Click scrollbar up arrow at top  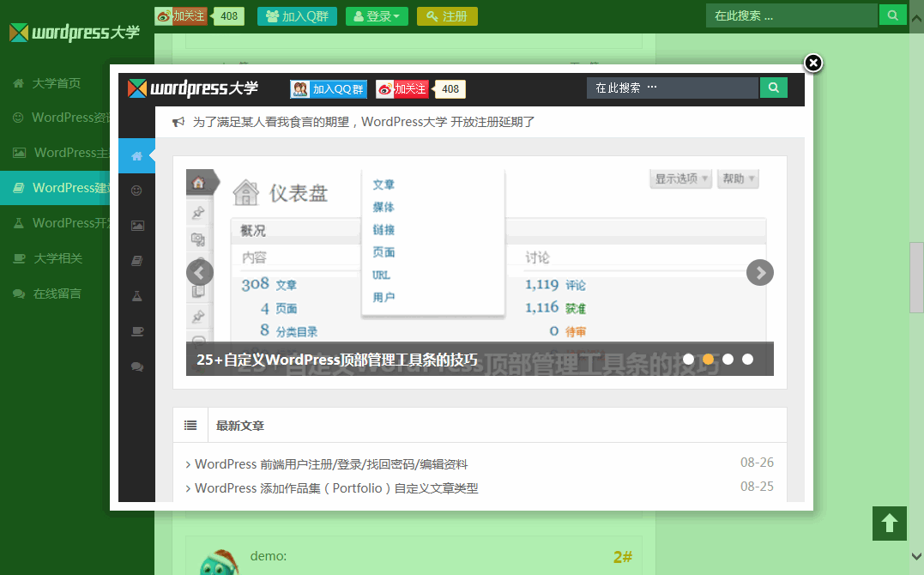[x=916, y=18]
